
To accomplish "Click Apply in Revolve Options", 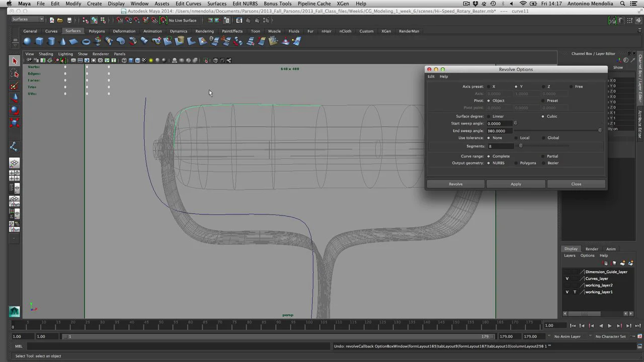I will click(x=516, y=184).
